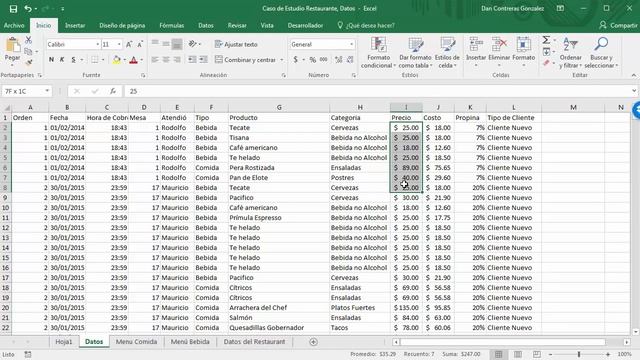The image size is (640, 360).
Task: Open Estilos de celda gallery
Action: click(447, 52)
